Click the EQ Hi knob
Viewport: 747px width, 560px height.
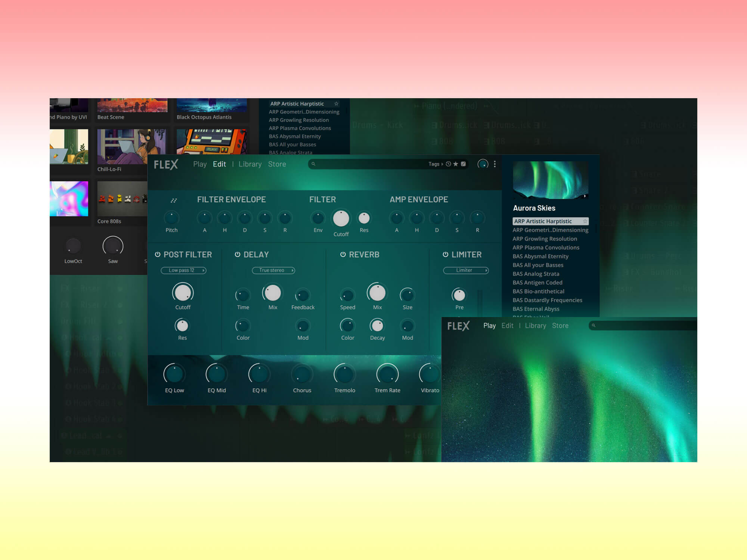(259, 374)
